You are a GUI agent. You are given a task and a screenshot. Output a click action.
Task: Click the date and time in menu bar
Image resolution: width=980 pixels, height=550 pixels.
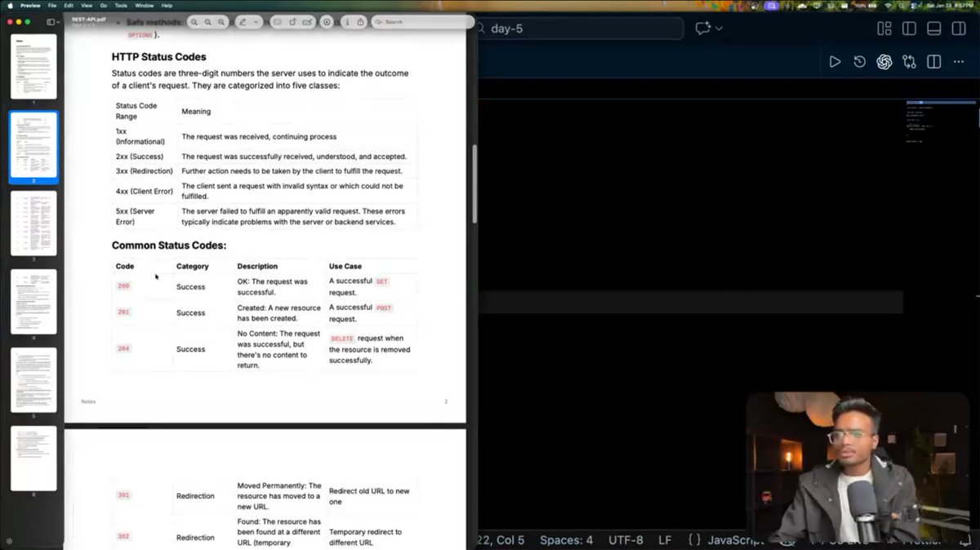(951, 6)
